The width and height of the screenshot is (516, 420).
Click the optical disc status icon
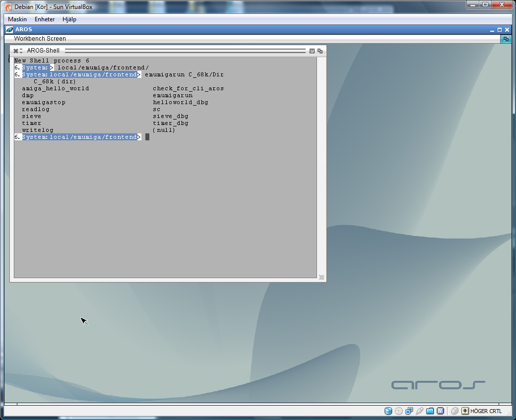(398, 411)
